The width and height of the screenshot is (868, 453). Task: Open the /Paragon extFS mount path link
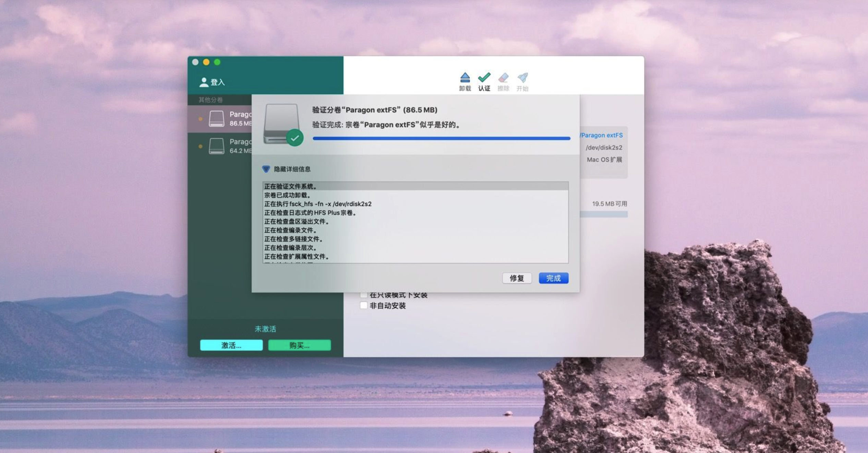[x=602, y=135]
